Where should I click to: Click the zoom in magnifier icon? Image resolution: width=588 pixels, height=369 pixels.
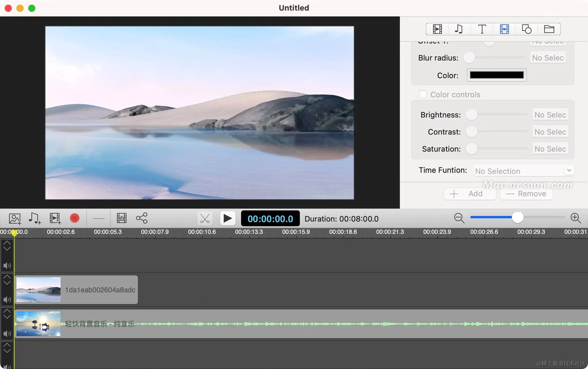click(x=575, y=218)
